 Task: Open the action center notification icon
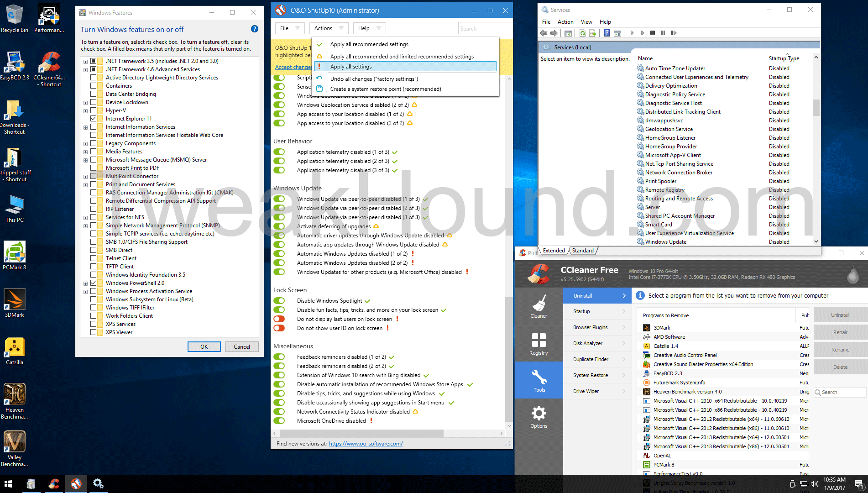coord(858,484)
